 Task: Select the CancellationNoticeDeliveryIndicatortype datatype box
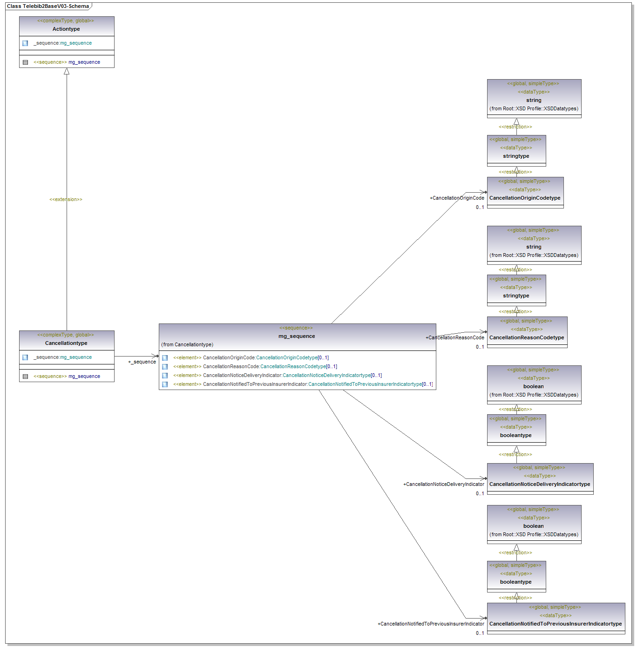[x=540, y=484]
